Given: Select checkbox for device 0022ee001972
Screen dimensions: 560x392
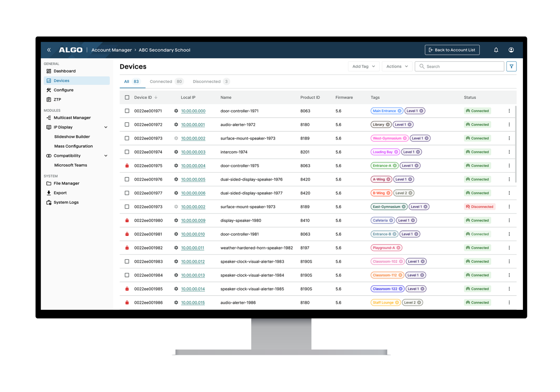Looking at the screenshot, I should click(127, 125).
